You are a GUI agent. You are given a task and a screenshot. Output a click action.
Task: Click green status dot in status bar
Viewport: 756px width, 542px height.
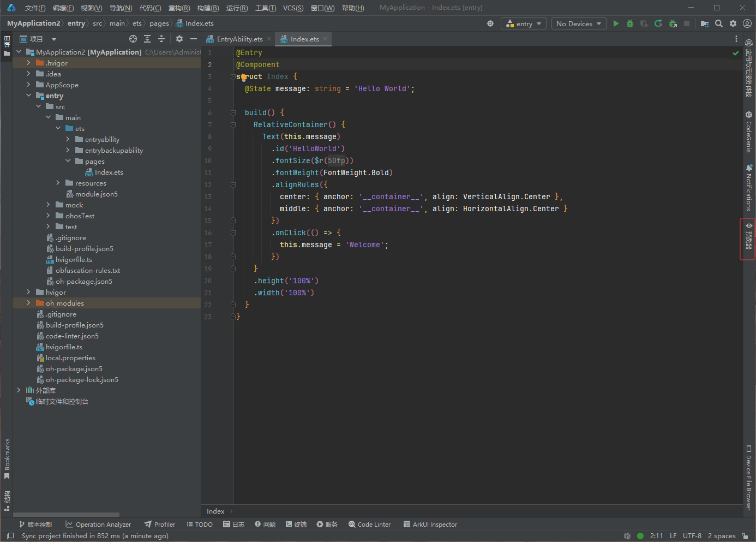click(x=640, y=536)
